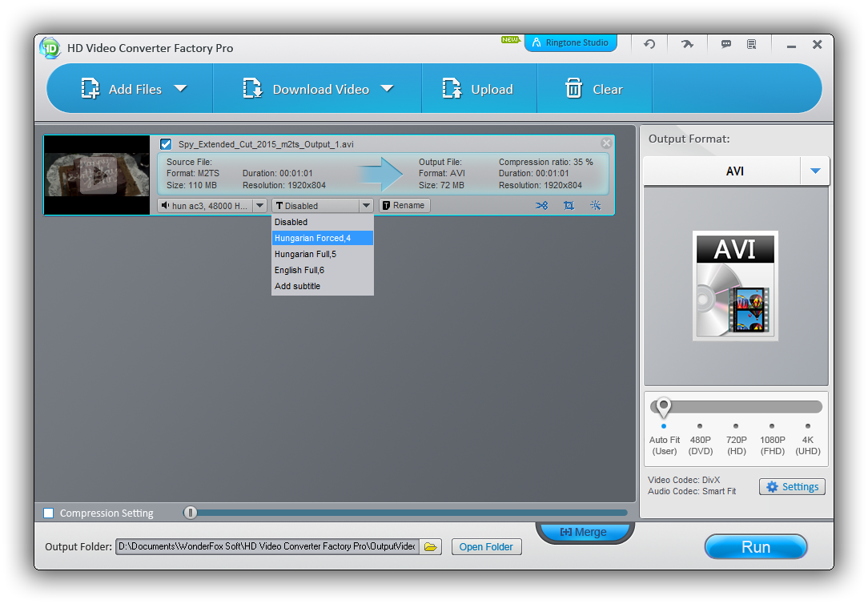Open the Ringtone Studio tab
This screenshot has width=868, height=604.
[x=570, y=43]
